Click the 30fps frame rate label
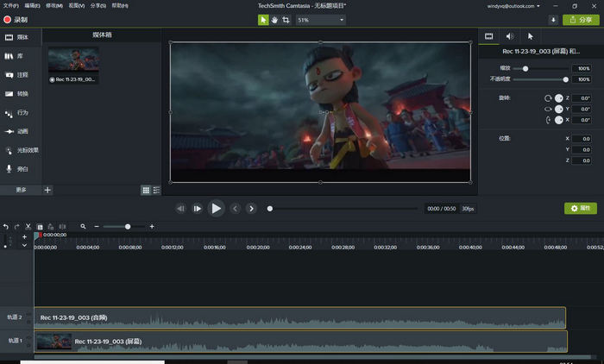This screenshot has height=364, width=604. pyautogui.click(x=468, y=209)
